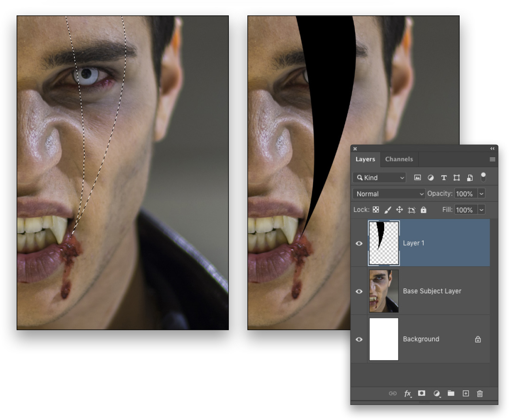Click the filter by adjustment layers icon

coord(430,178)
